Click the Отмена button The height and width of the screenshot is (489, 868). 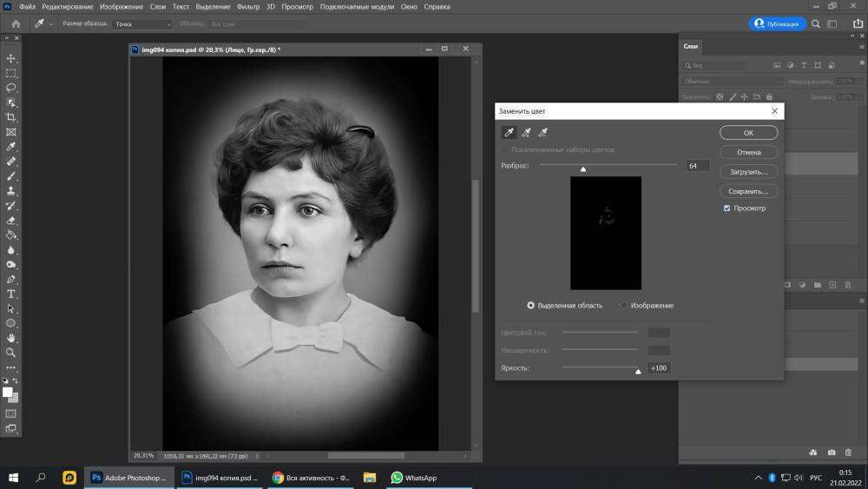point(748,152)
